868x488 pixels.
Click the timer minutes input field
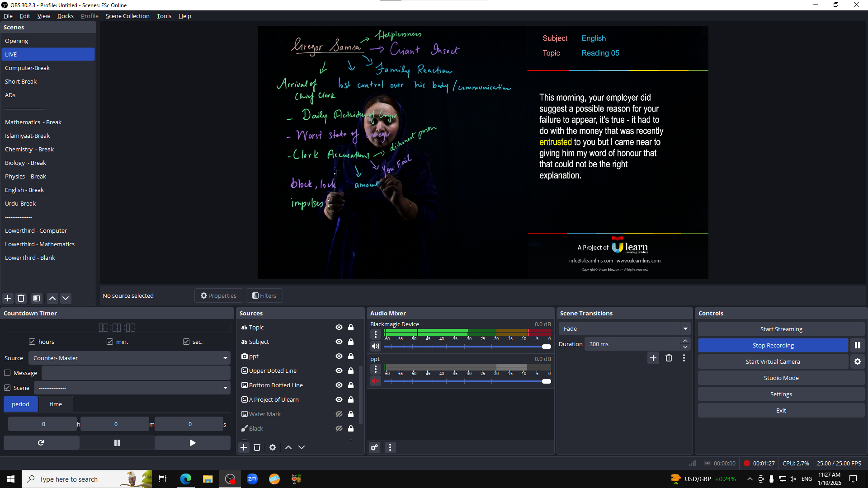[116, 424]
